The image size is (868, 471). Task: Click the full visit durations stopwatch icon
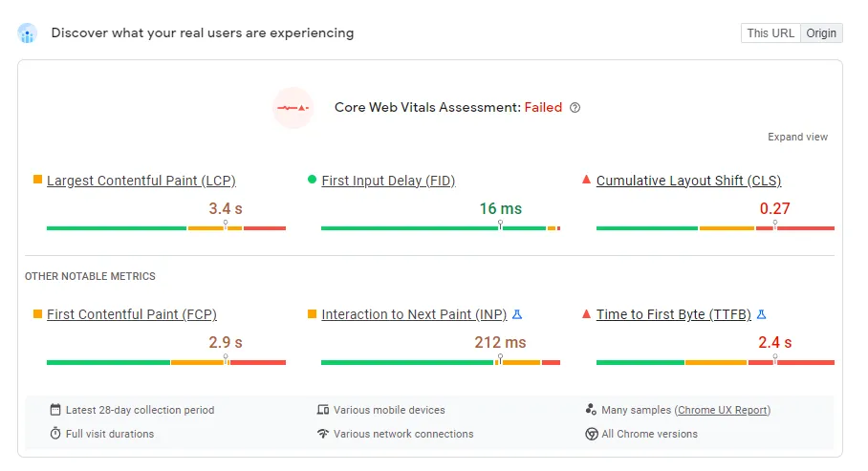click(x=55, y=434)
